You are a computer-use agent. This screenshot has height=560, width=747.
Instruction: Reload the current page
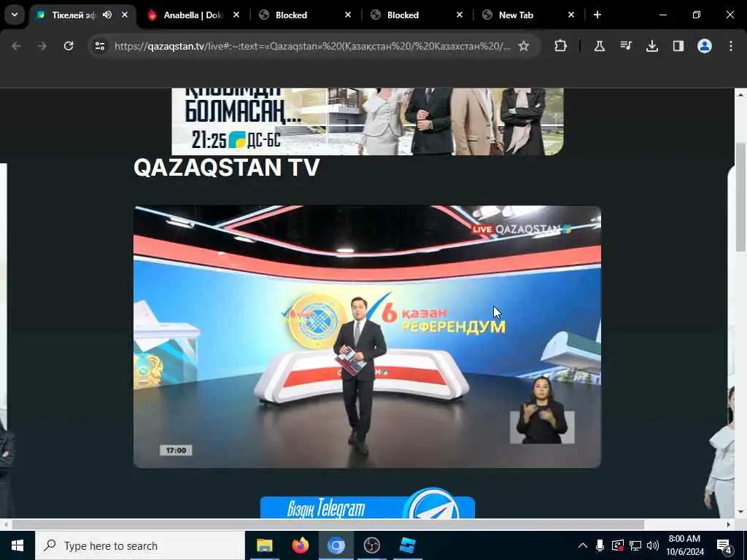click(69, 46)
